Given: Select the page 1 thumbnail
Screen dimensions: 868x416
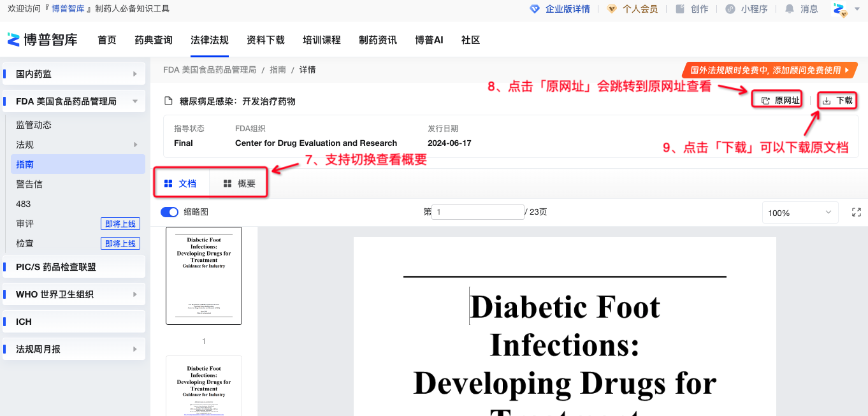Looking at the screenshot, I should (204, 276).
